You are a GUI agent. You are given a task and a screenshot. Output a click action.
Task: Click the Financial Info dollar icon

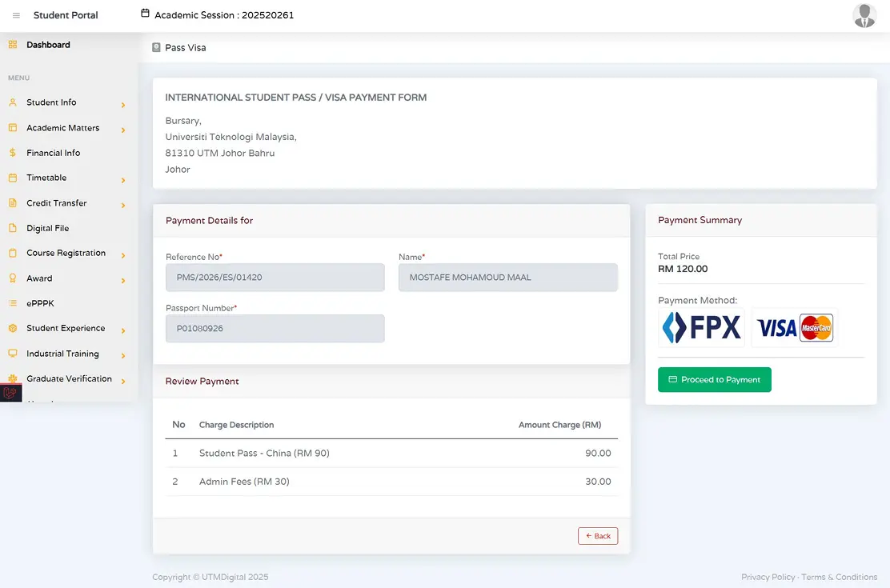13,153
